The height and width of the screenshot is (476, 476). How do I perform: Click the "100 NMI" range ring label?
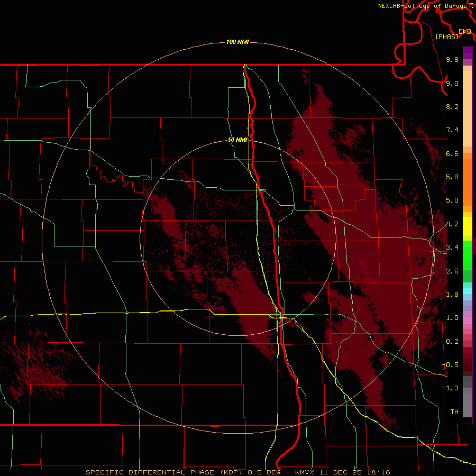tap(237, 42)
